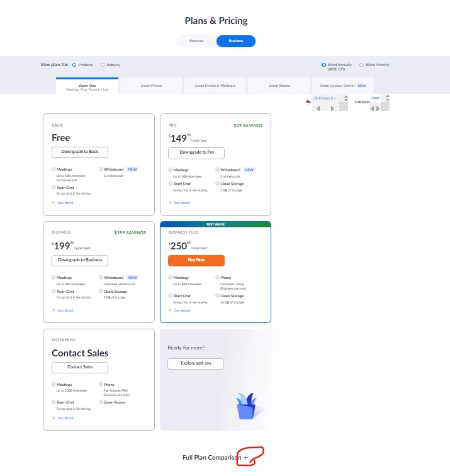Click the Downgrade to Pro button

(196, 153)
